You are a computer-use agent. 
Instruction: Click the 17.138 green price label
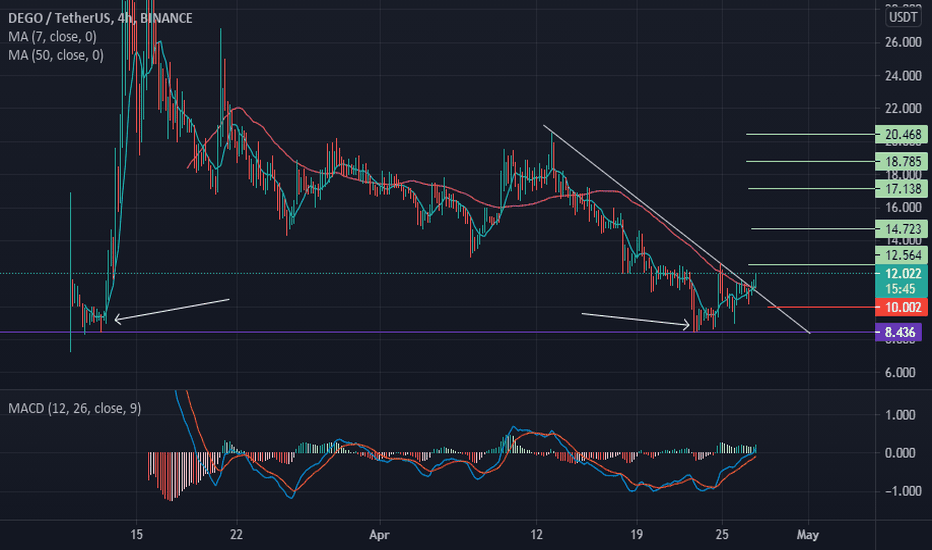[902, 189]
